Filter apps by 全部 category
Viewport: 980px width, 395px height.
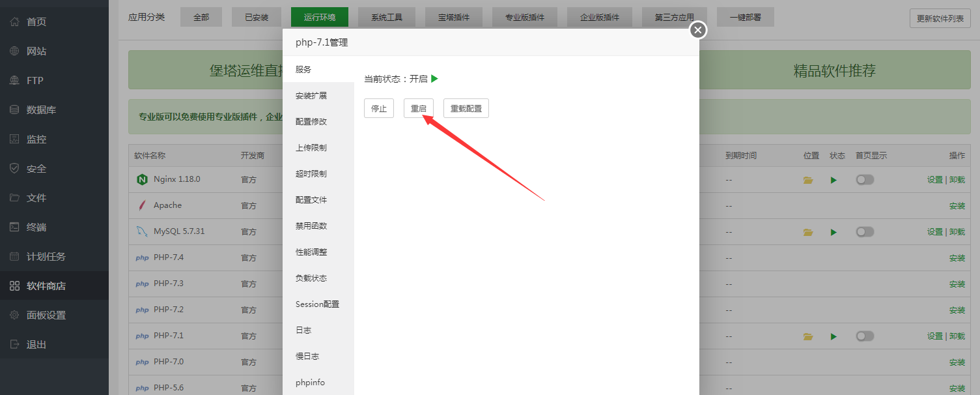point(201,18)
